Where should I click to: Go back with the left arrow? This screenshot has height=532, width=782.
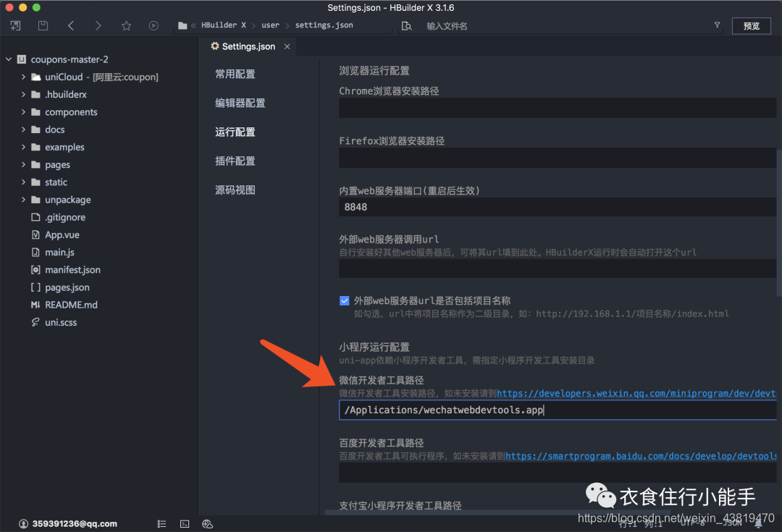71,25
